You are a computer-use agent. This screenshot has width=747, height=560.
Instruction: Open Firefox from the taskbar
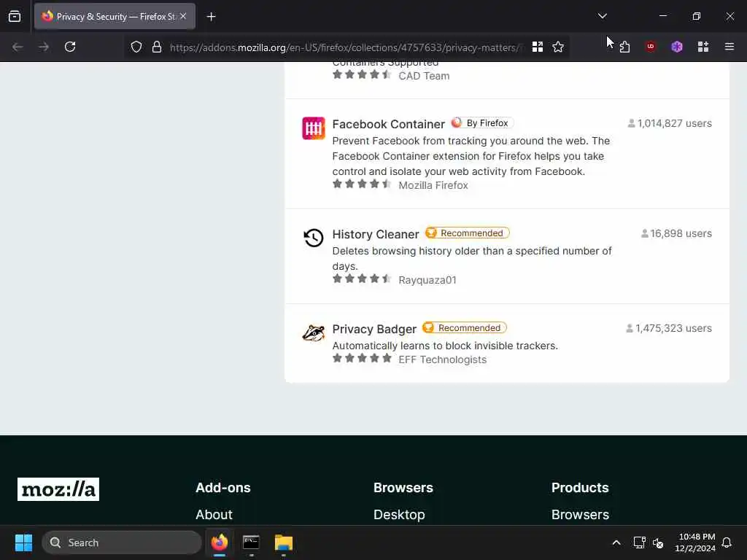pos(220,542)
